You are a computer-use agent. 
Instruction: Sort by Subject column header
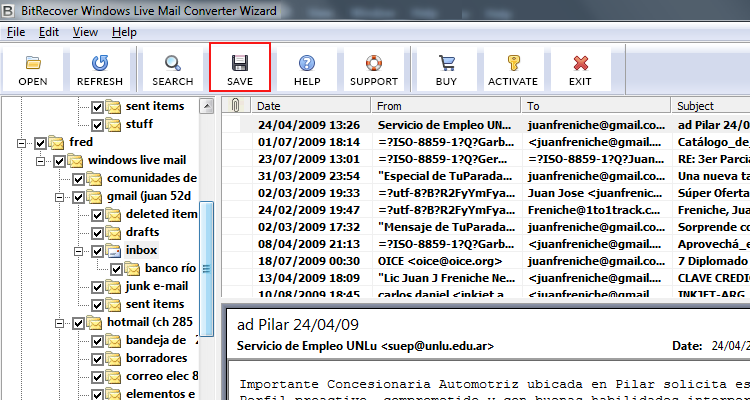coord(710,105)
